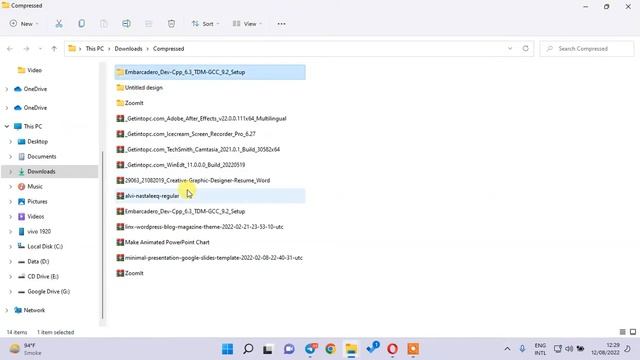
Task: Open Windows Start menu
Action: 227,349
